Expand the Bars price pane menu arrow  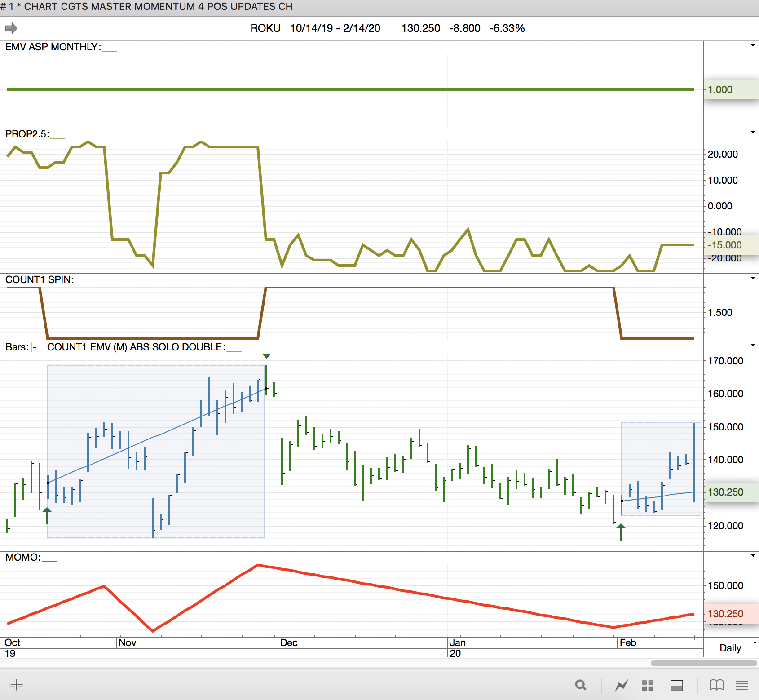pos(753,346)
